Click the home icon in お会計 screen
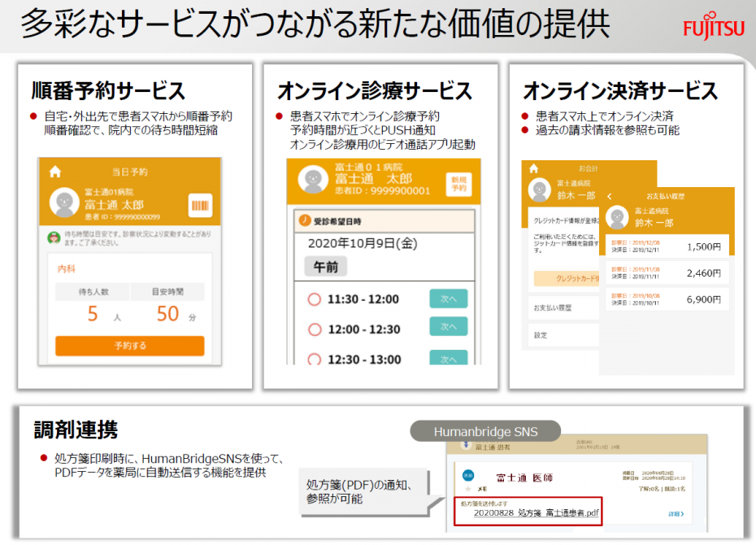The height and width of the screenshot is (545, 756). tap(533, 168)
